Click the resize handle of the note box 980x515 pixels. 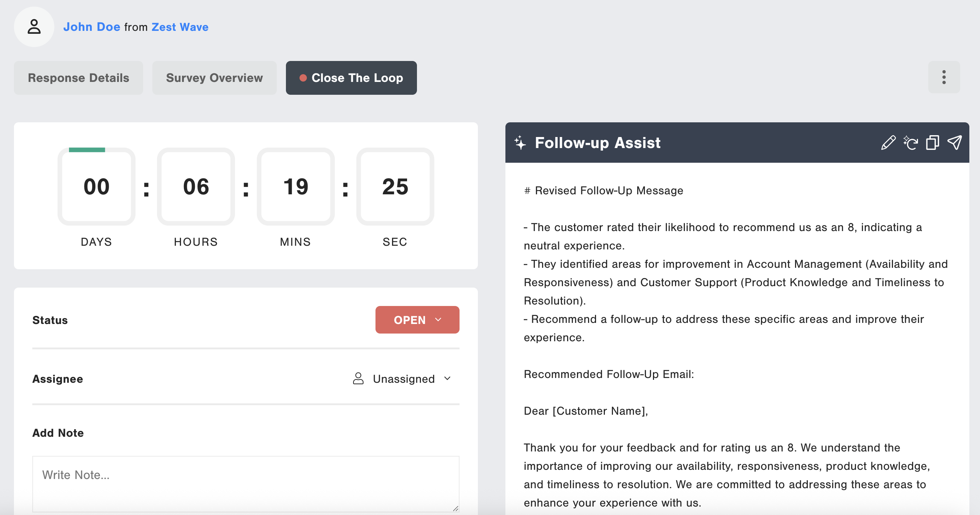point(455,508)
